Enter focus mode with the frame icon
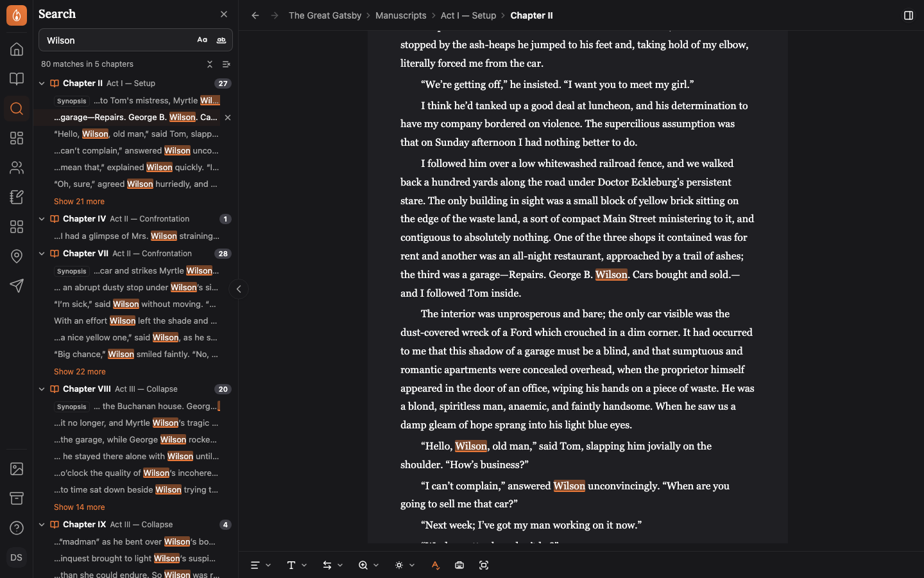The height and width of the screenshot is (578, 924). pos(484,565)
